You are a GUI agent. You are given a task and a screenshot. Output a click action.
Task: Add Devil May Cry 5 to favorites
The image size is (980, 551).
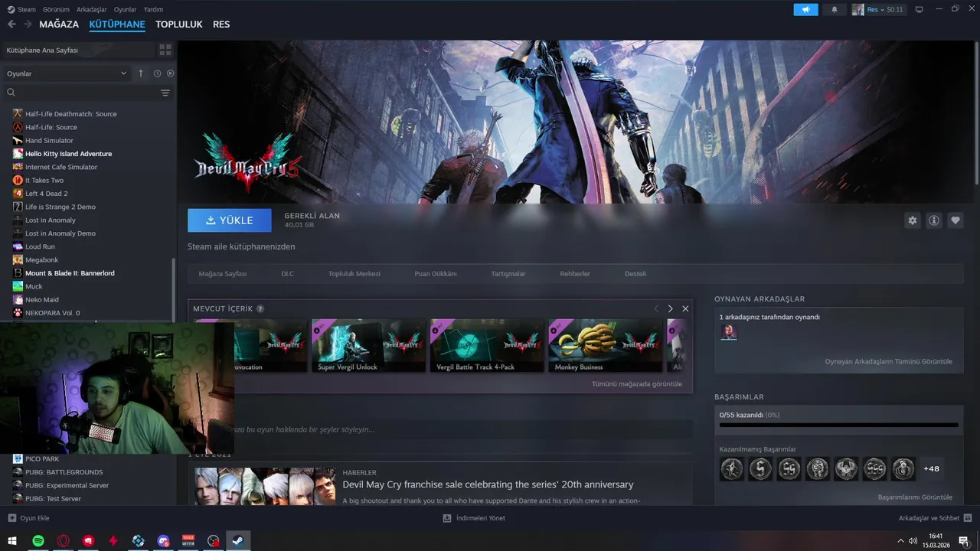955,220
